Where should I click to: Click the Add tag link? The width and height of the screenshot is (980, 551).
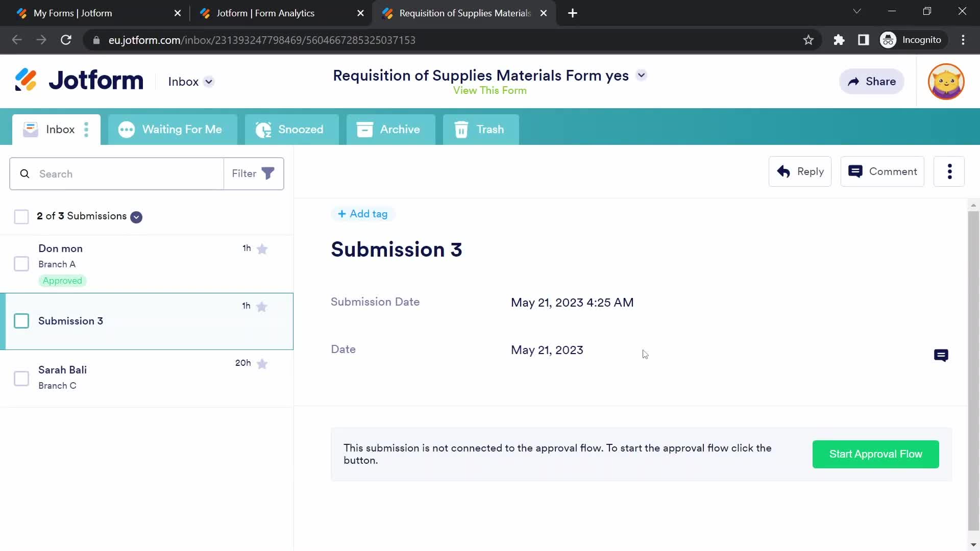point(362,213)
